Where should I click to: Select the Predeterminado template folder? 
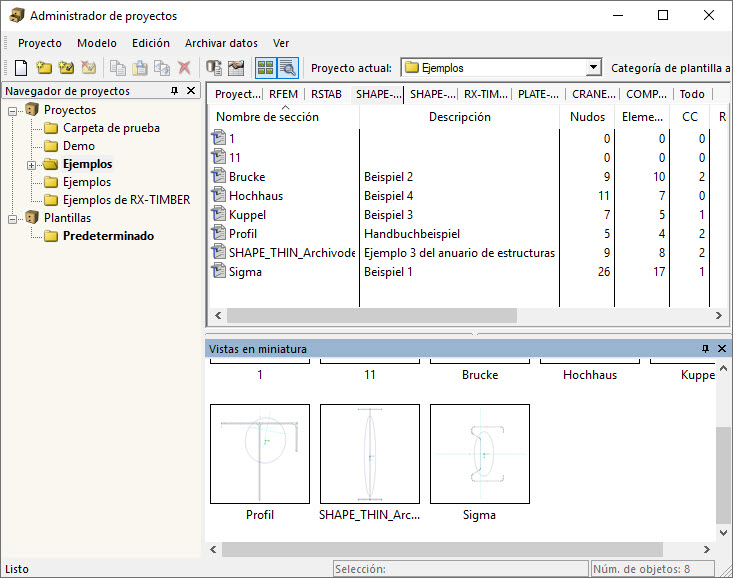click(108, 236)
